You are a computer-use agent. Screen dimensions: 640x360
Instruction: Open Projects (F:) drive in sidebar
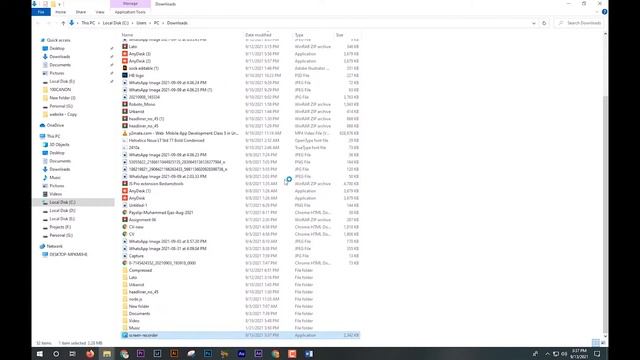(x=60, y=227)
